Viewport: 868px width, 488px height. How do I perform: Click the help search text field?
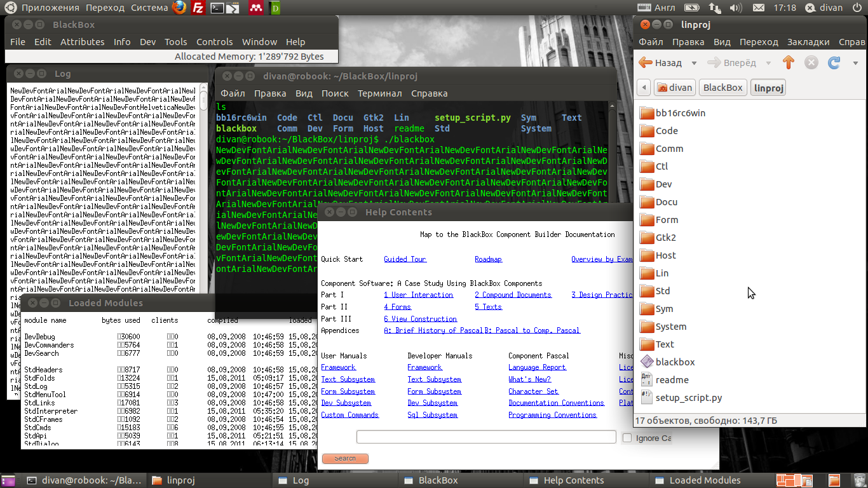tap(486, 437)
